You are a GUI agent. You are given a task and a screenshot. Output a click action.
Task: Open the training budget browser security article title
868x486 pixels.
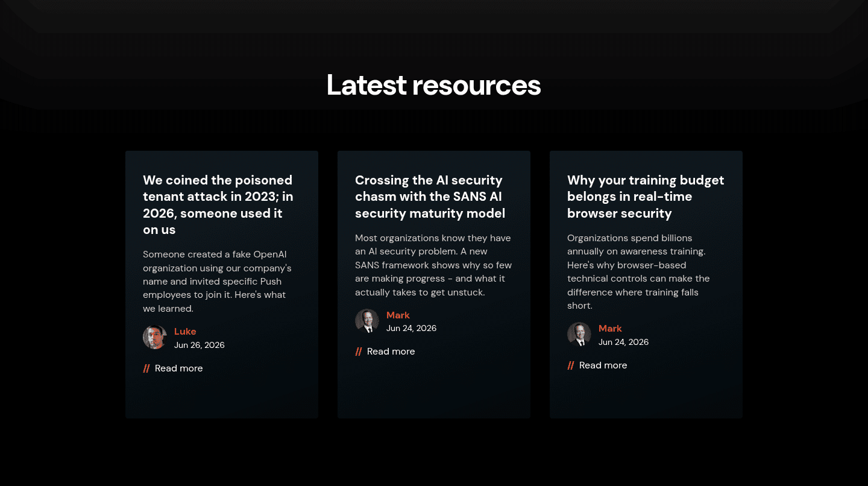646,197
